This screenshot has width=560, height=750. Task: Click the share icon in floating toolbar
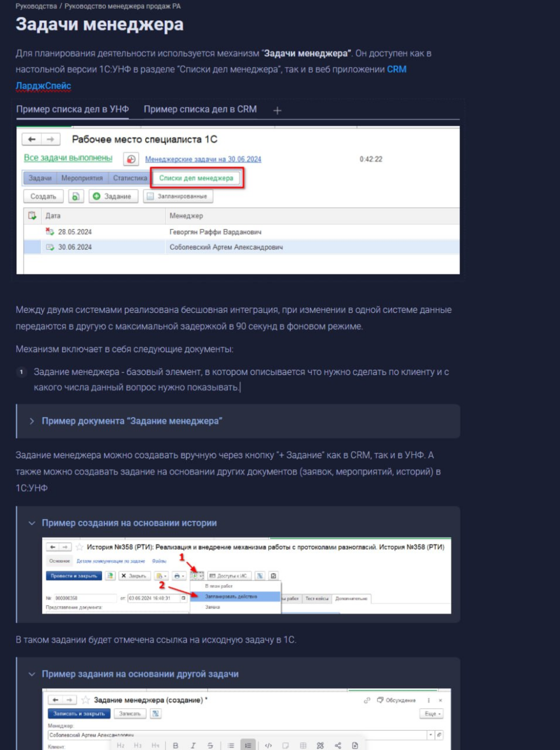pos(338,745)
